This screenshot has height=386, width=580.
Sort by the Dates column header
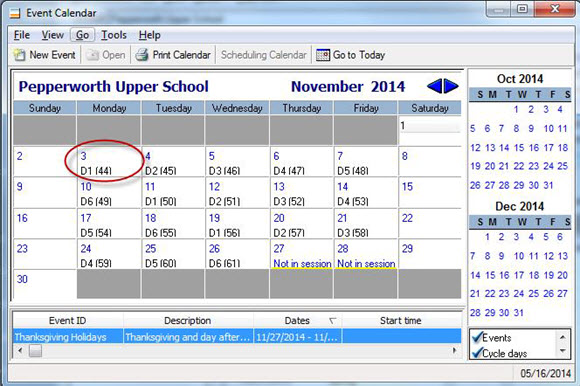tap(298, 320)
